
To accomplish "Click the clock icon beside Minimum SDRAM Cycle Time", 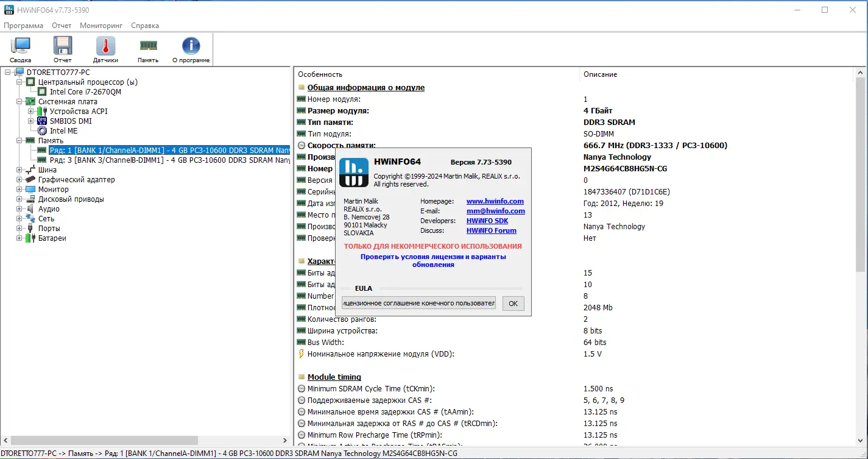I will [301, 388].
